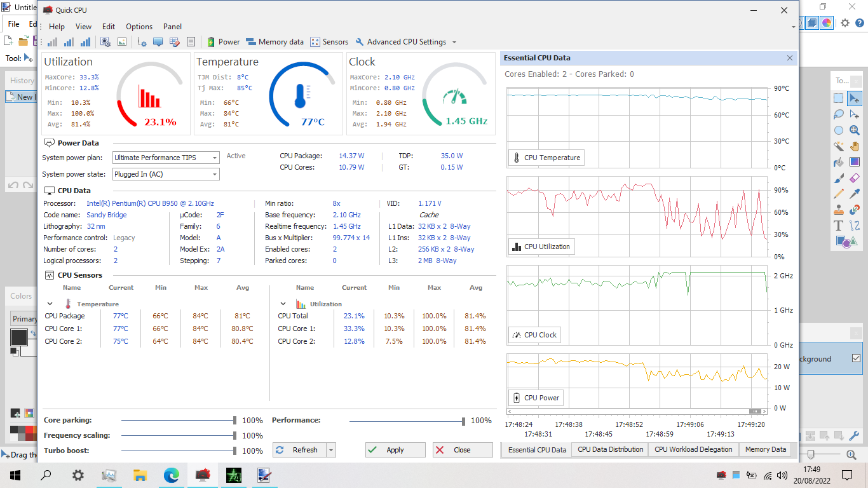868x488 pixels.
Task: Select the Text tool in paint.net
Action: pos(839,226)
